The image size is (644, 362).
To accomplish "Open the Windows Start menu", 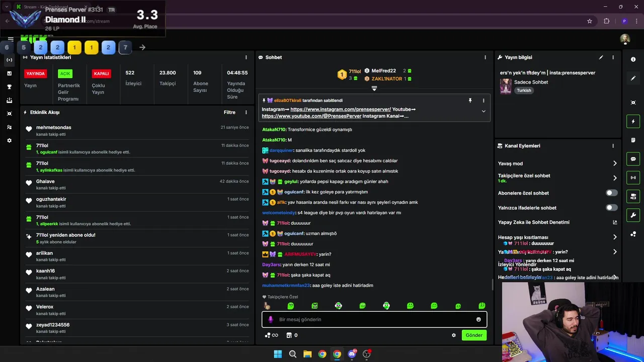I will coord(278,354).
